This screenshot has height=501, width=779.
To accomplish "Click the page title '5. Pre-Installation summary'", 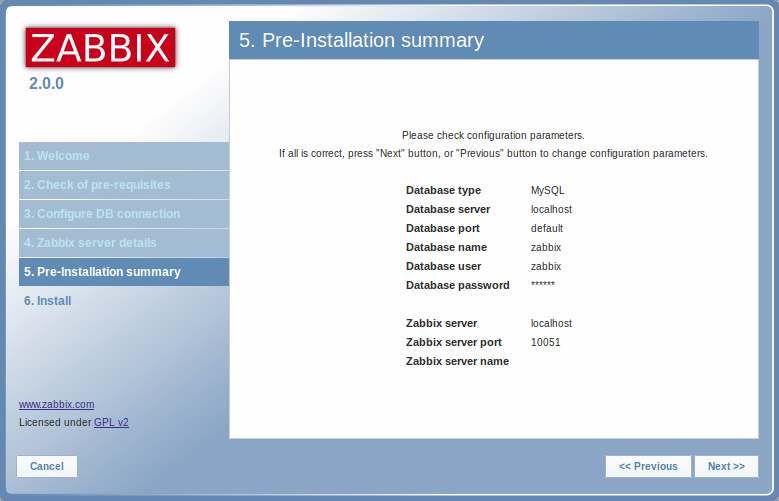I will (x=361, y=40).
